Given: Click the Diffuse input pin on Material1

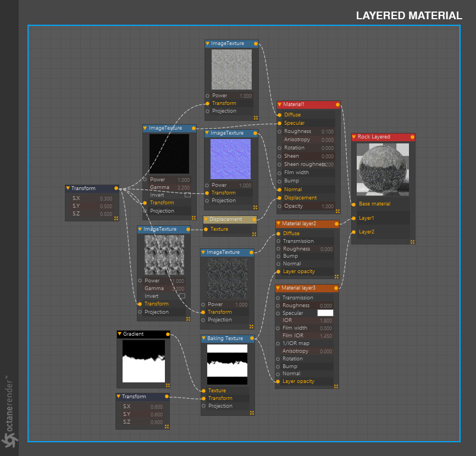Looking at the screenshot, I should (x=279, y=115).
